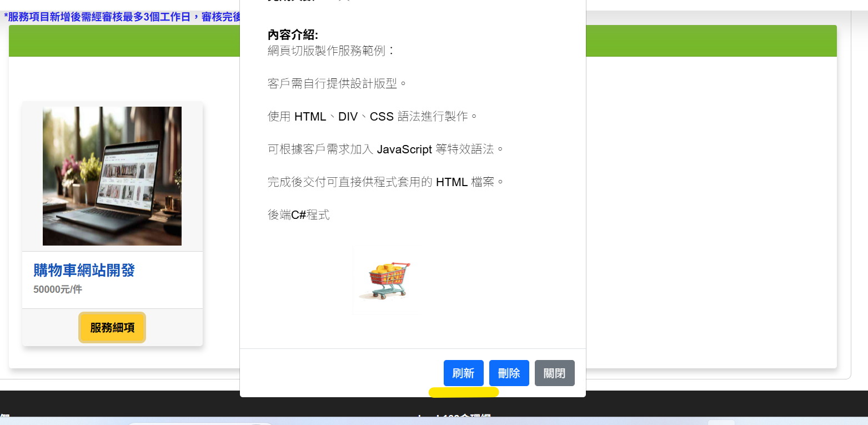Click the line about HTML、DIV、CSS 語法
Viewport: 868px width, 425px height.
(x=373, y=117)
